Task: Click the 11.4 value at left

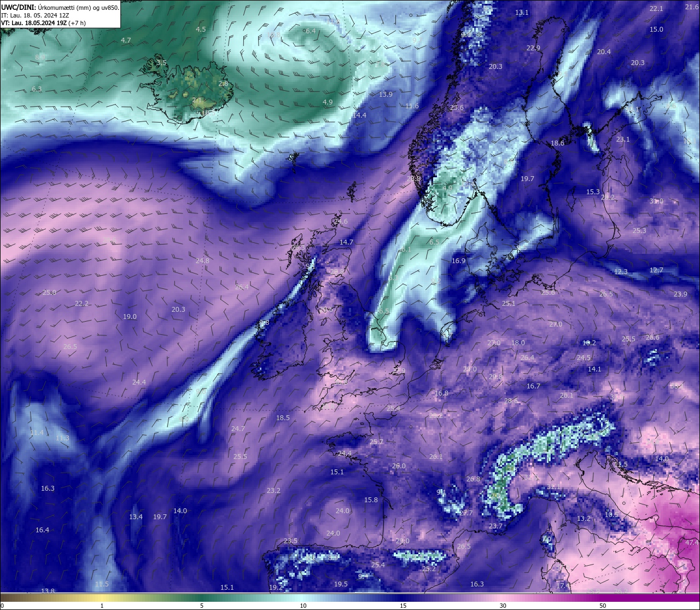Action: 37,433
